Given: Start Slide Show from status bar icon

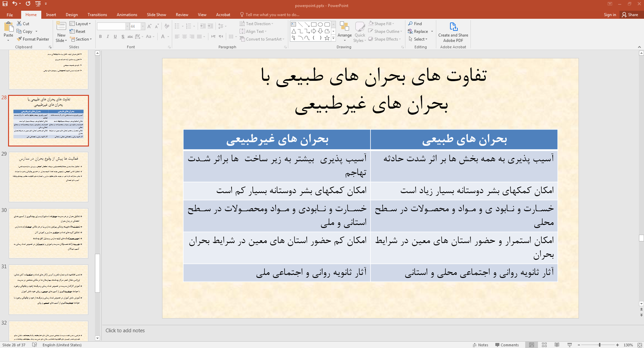Looking at the screenshot, I should click(x=569, y=345).
